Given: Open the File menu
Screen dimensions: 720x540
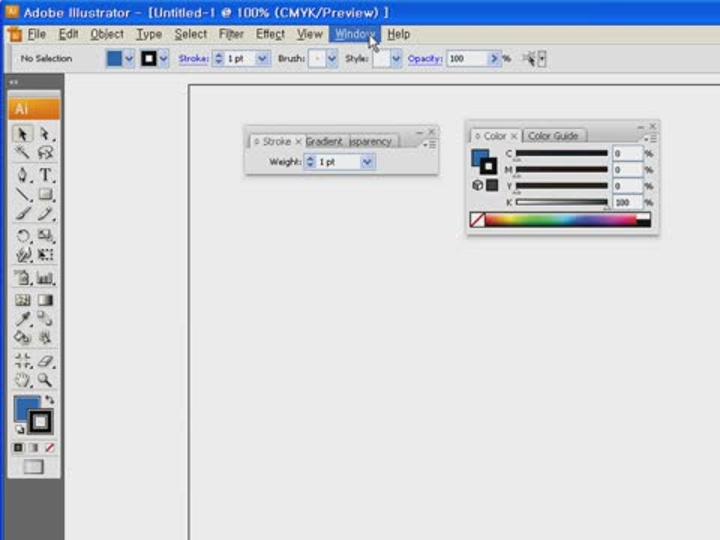Looking at the screenshot, I should (x=37, y=34).
